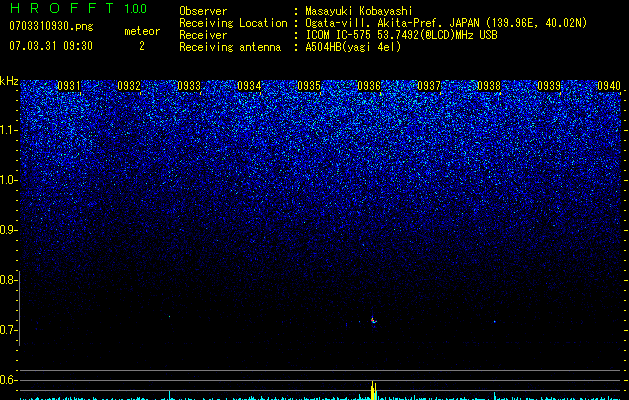629x400 pixels.
Task: Click the Observer label
Action: pyautogui.click(x=203, y=11)
